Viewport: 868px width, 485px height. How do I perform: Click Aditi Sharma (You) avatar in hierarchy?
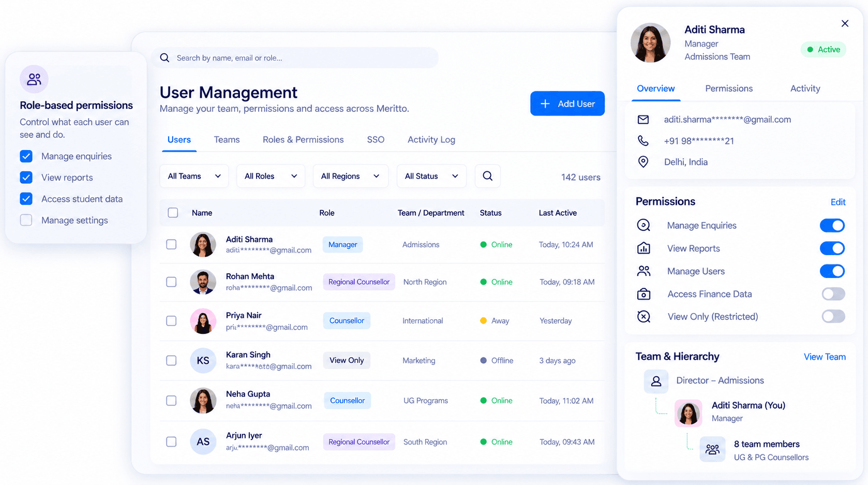tap(688, 413)
